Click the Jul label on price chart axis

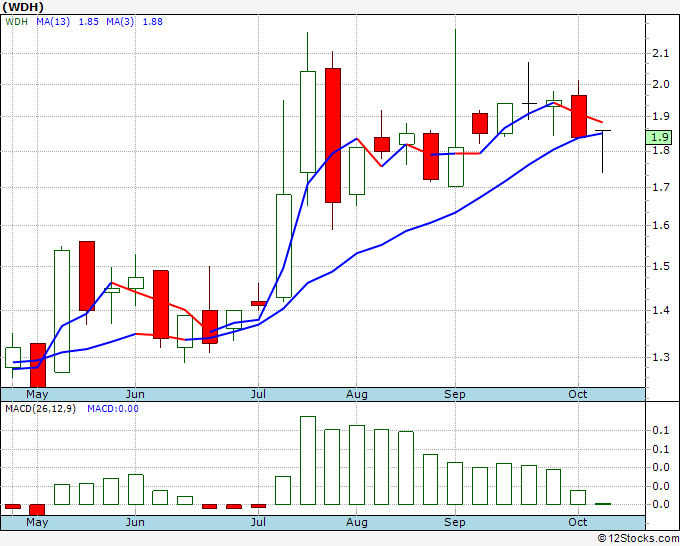(258, 395)
